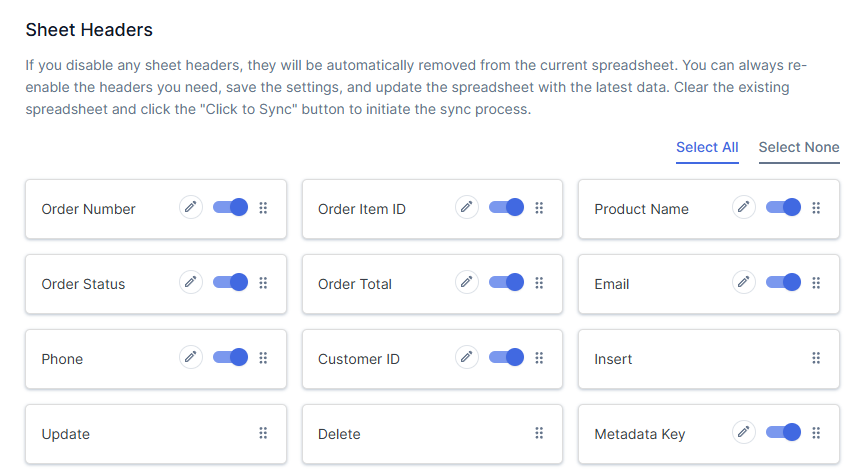Click the drag handle on Delete card
The width and height of the screenshot is (865, 471).
pyautogui.click(x=539, y=433)
